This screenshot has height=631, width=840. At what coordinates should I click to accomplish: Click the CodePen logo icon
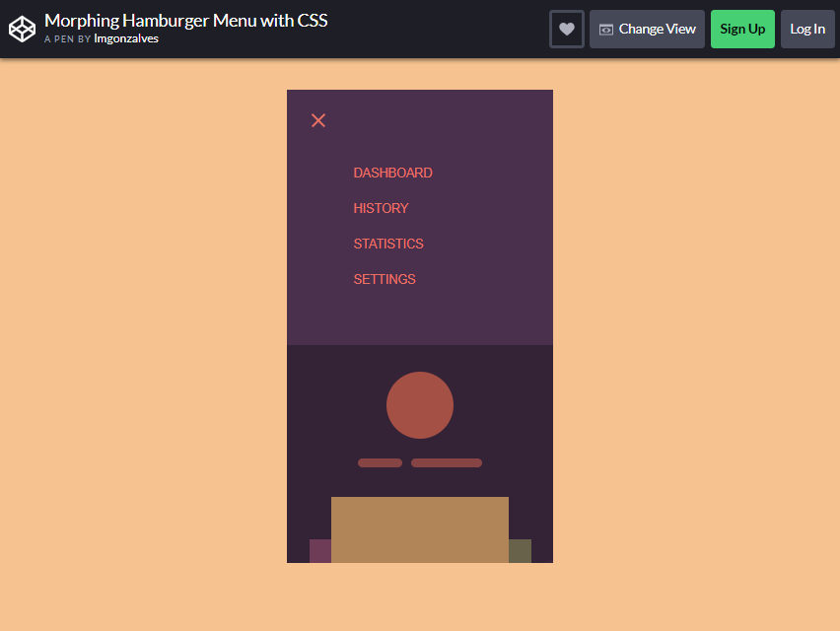click(22, 29)
